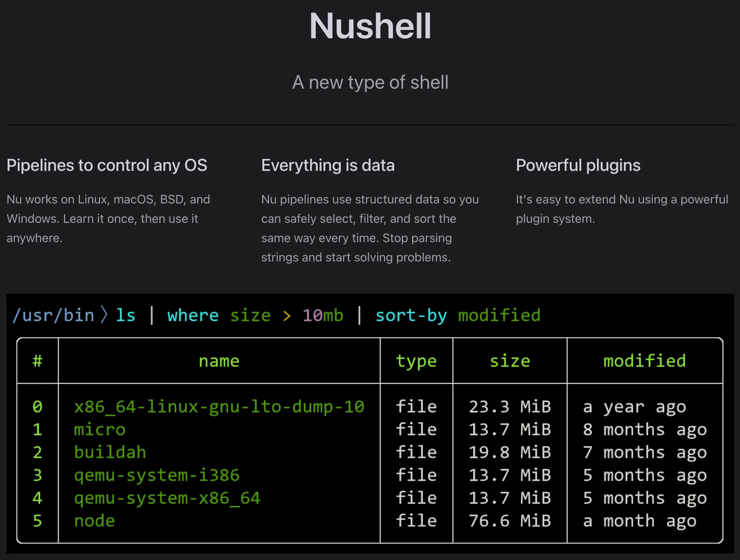Screen dimensions: 740x560
Task: Click the 'node' file name
Action: (94, 521)
